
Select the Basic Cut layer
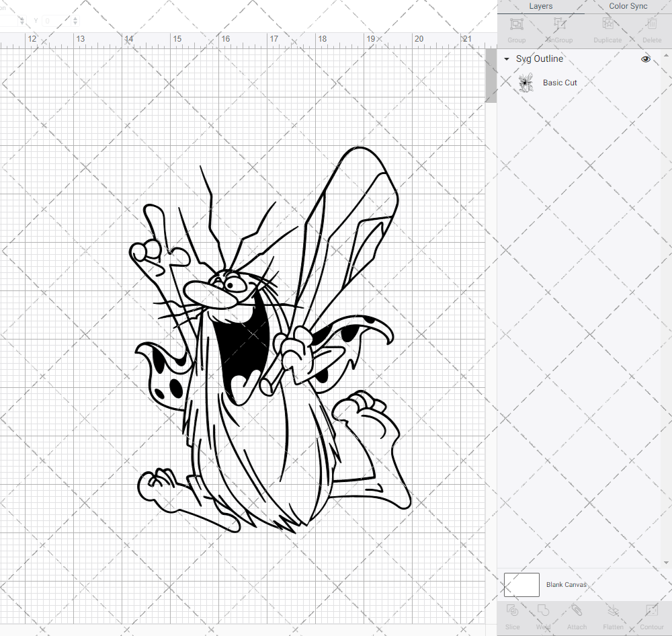point(560,82)
